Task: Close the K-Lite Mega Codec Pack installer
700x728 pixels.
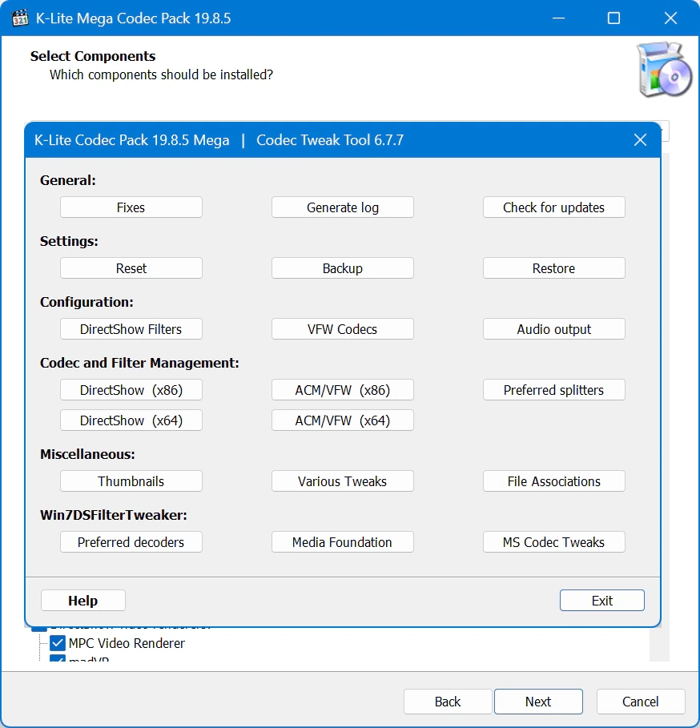Action: pos(670,18)
